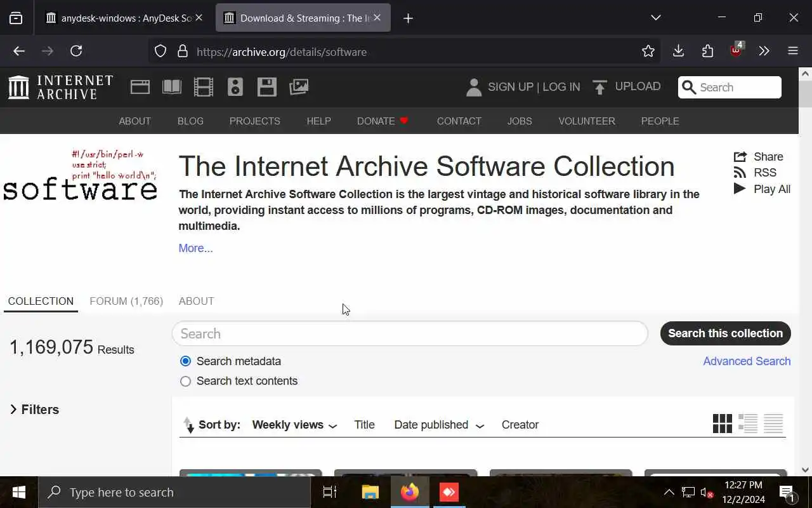The height and width of the screenshot is (508, 812).
Task: Sort results by Creator
Action: (520, 425)
